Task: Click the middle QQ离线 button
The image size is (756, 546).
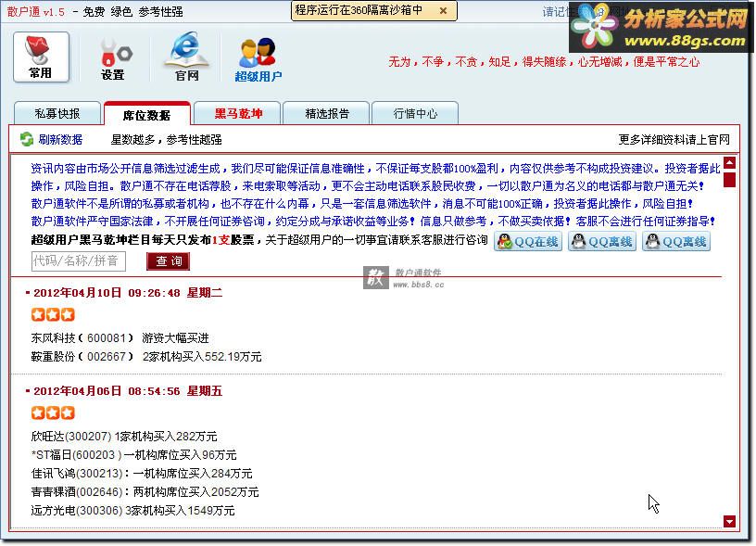Action: coord(602,241)
